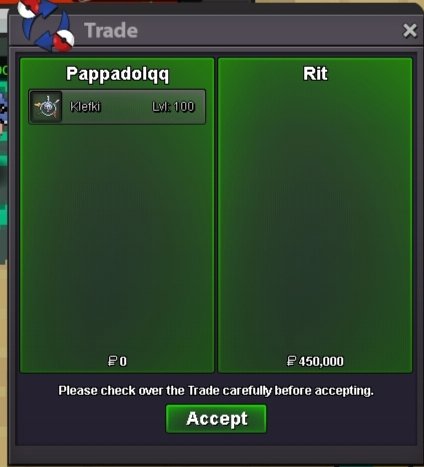Screen dimensions: 424x467
Task: Click the currency symbol beside 0
Action: coord(113,361)
